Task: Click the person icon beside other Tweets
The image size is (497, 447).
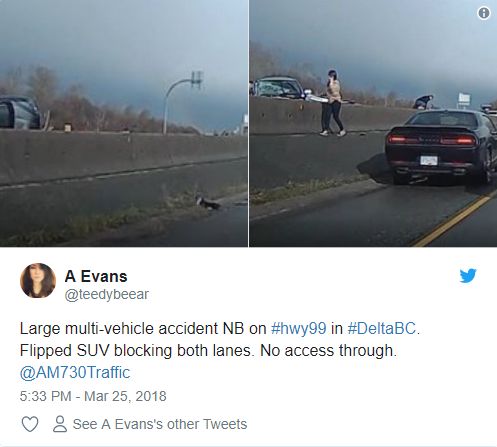Action: click(60, 424)
